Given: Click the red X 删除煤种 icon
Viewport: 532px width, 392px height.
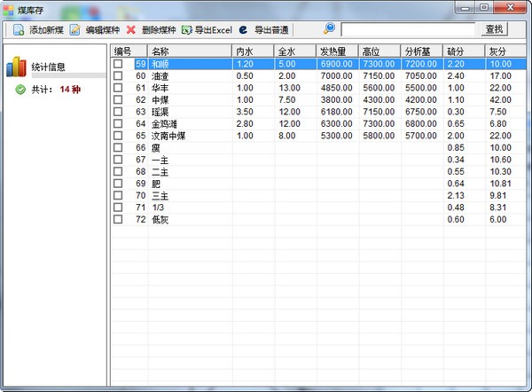Looking at the screenshot, I should pos(131,29).
